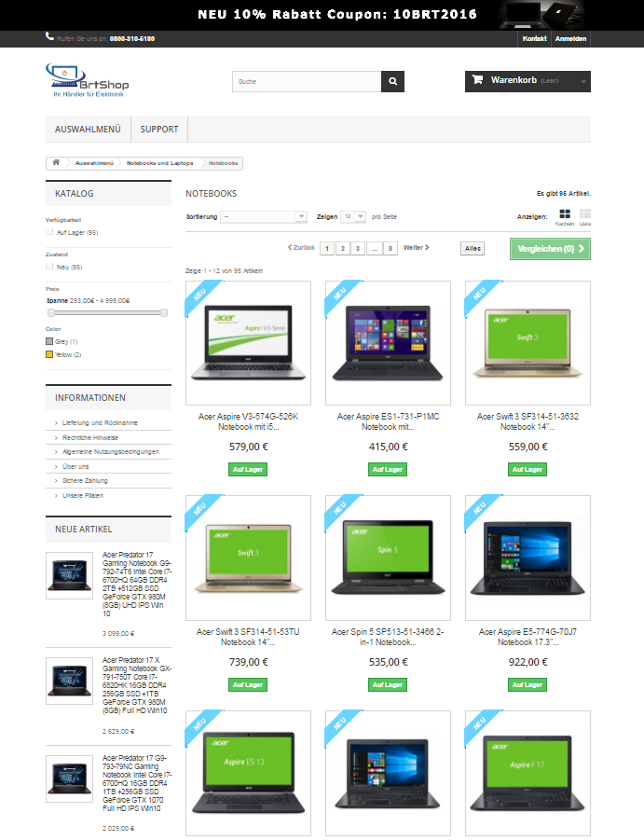Viewport: 644px width, 840px height.
Task: Click the 739,00 € price
Action: [x=249, y=662]
